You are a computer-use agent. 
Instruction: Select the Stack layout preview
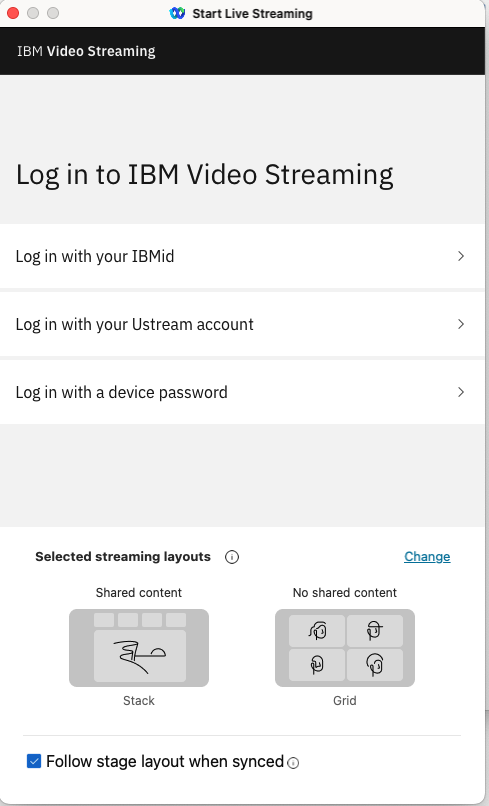click(x=139, y=648)
